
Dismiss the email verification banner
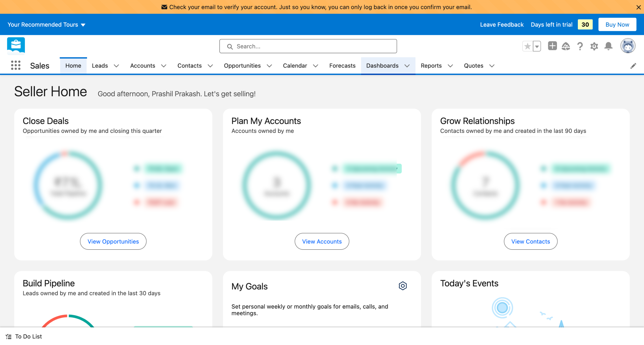pos(638,7)
